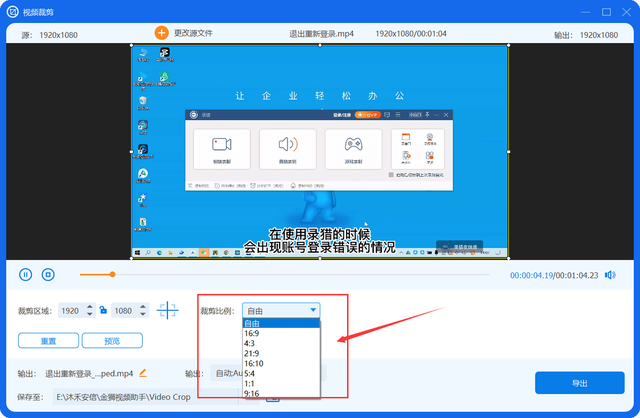Select the 9:16 crop ratio

(281, 394)
